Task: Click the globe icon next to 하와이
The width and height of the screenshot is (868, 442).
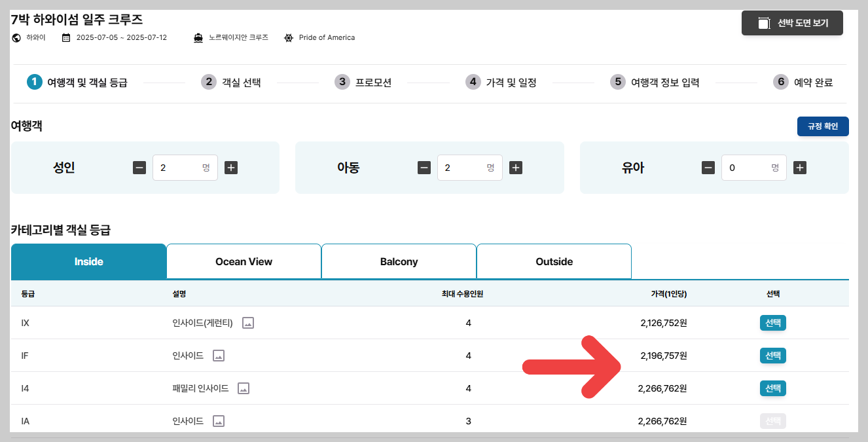Action: [16, 37]
